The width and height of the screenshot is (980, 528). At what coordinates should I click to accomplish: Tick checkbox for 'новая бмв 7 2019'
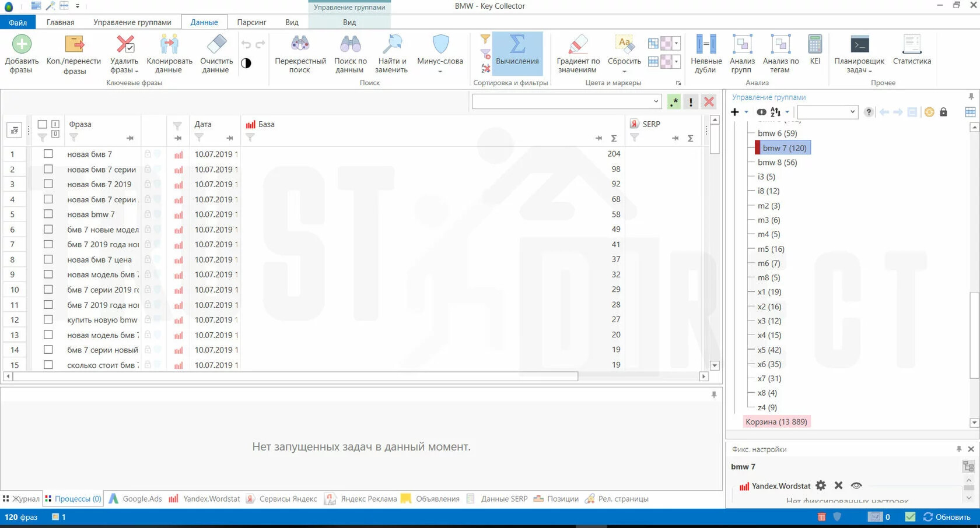click(48, 184)
